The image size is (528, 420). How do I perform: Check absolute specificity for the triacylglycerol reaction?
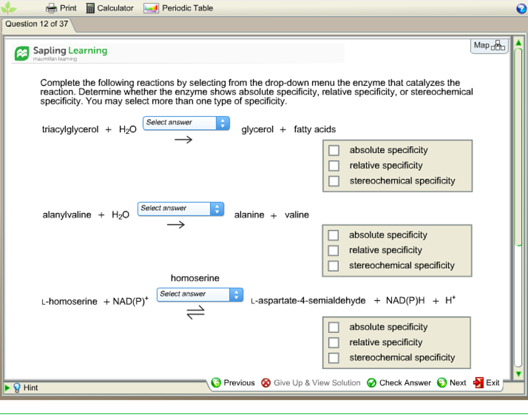pos(334,150)
